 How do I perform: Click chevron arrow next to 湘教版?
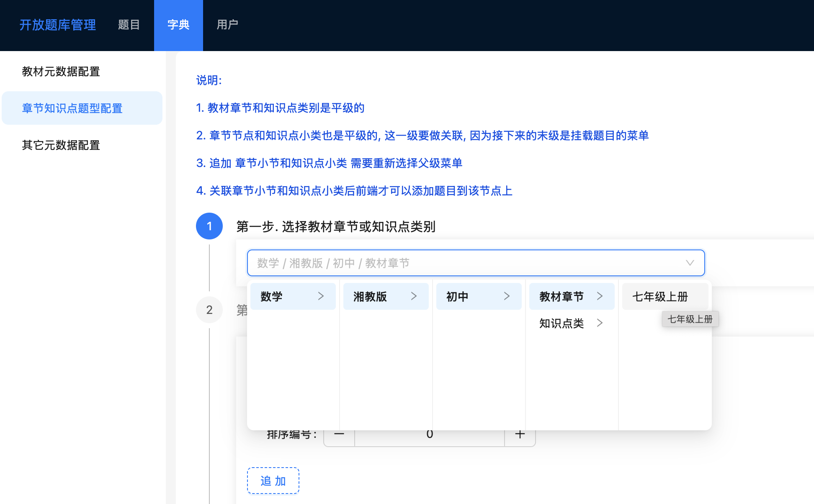414,296
